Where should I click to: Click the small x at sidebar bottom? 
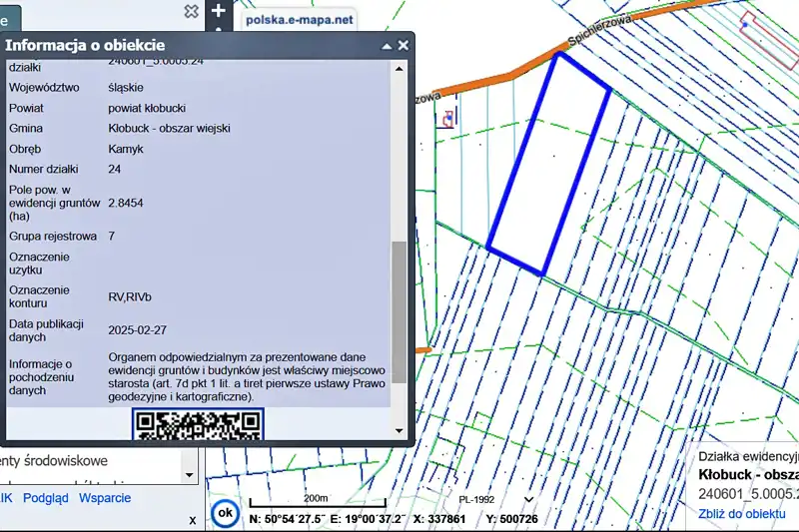193,520
